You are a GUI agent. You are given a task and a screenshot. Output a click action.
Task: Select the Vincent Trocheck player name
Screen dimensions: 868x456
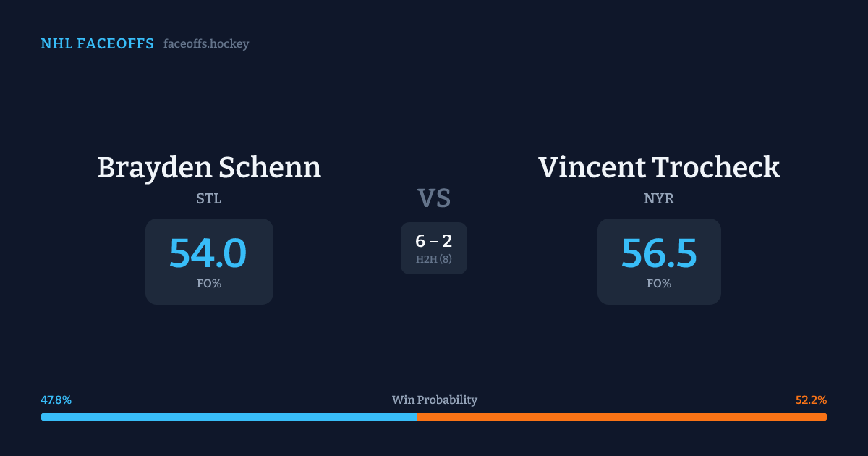(x=659, y=167)
